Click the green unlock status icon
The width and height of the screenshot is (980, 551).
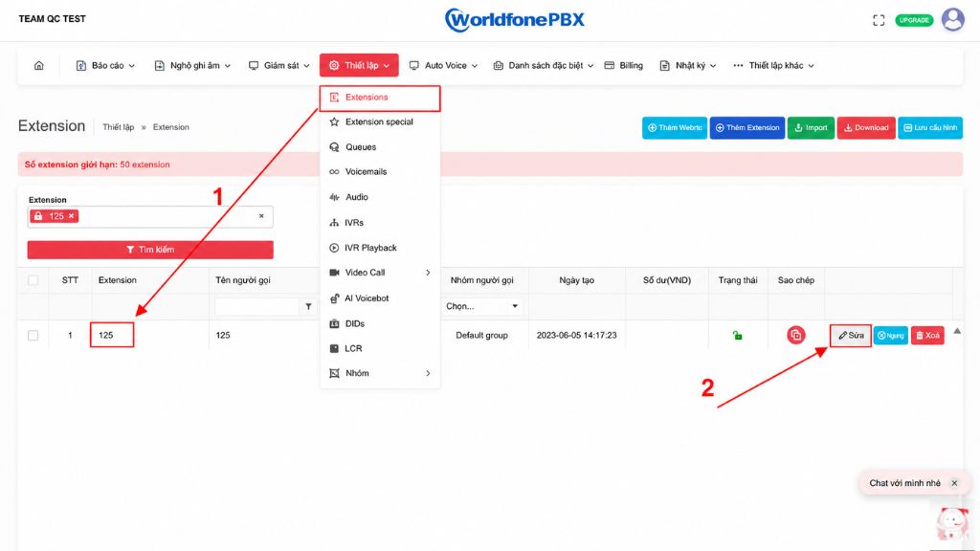738,336
